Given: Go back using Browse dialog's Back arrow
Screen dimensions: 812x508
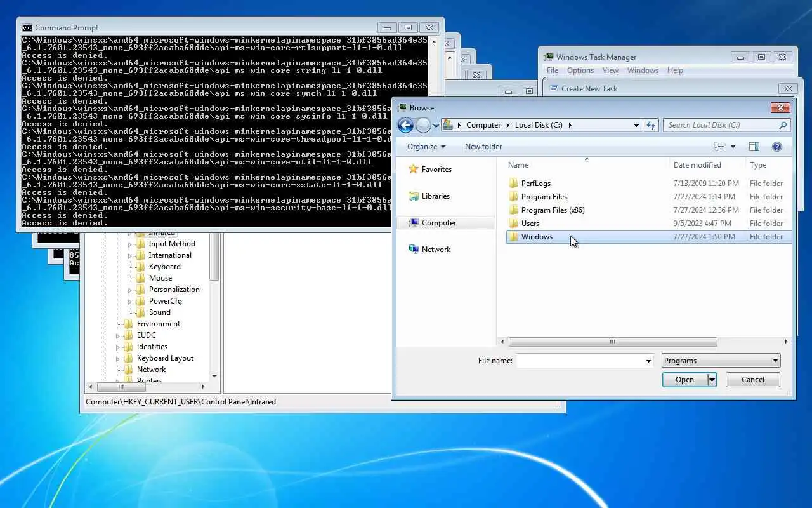Looking at the screenshot, I should pos(406,125).
